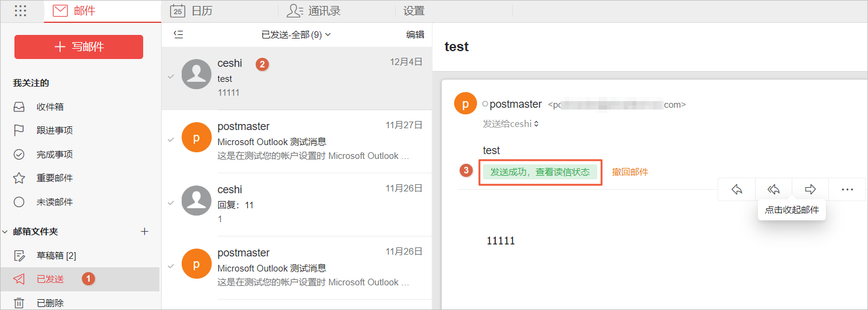
Task: Click the reply arrow icon
Action: 736,190
